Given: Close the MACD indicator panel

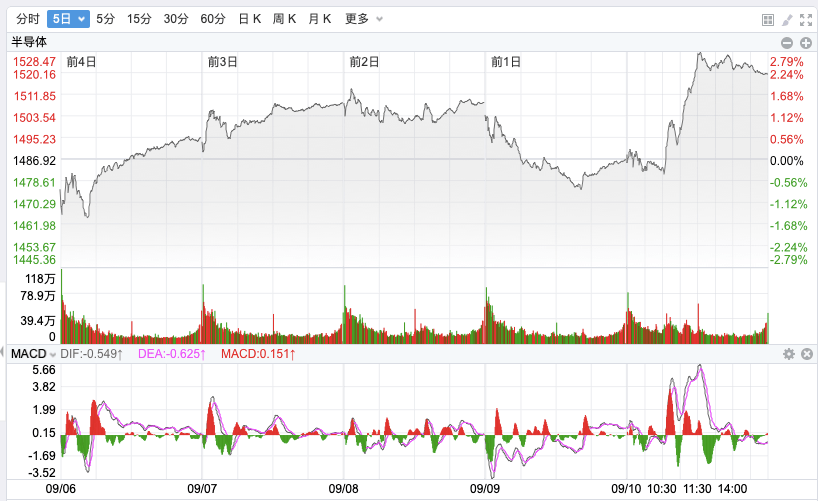Looking at the screenshot, I should point(806,354).
